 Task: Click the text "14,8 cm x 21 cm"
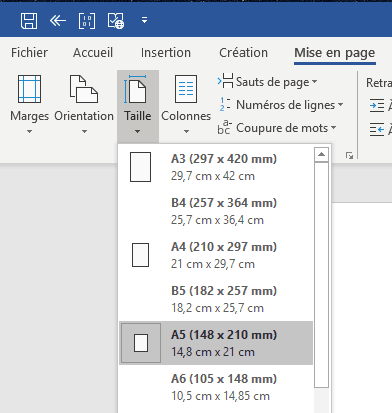pos(213,352)
